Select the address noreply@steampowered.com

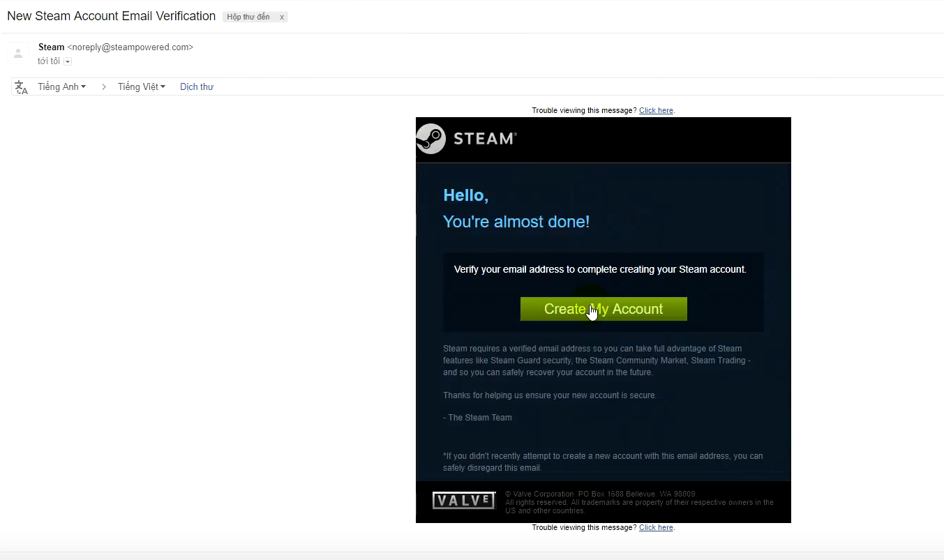[130, 47]
